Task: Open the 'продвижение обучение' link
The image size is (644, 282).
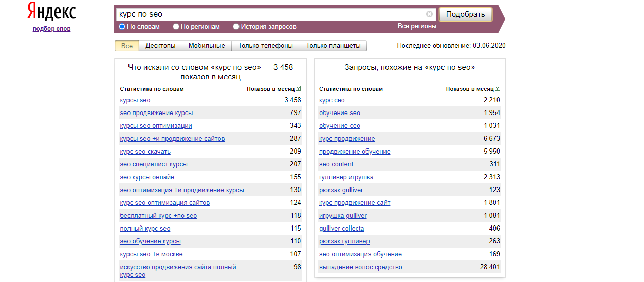Action: (355, 152)
